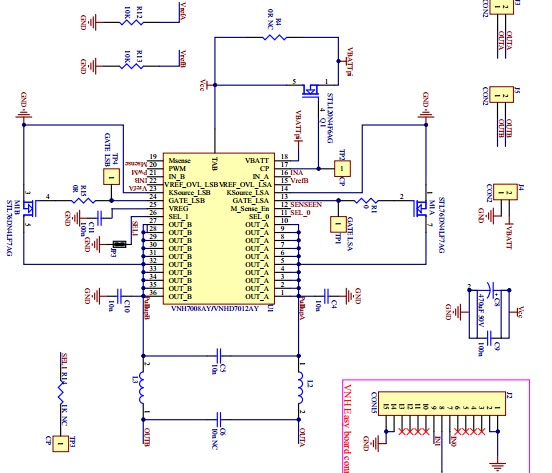Click the CP pin 17 label inside U1
Image resolution: width=552 pixels, height=473 pixels.
(x=264, y=169)
